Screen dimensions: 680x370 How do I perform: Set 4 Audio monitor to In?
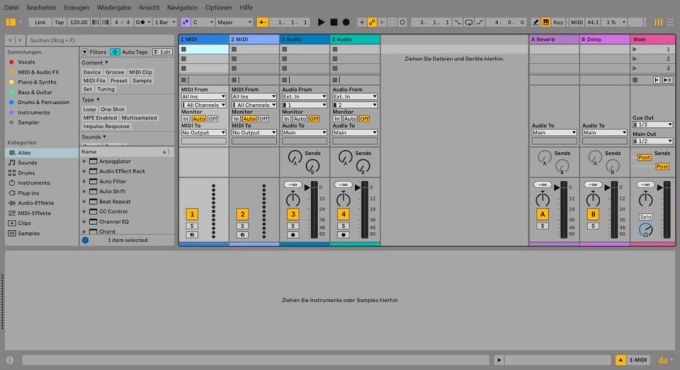click(337, 118)
